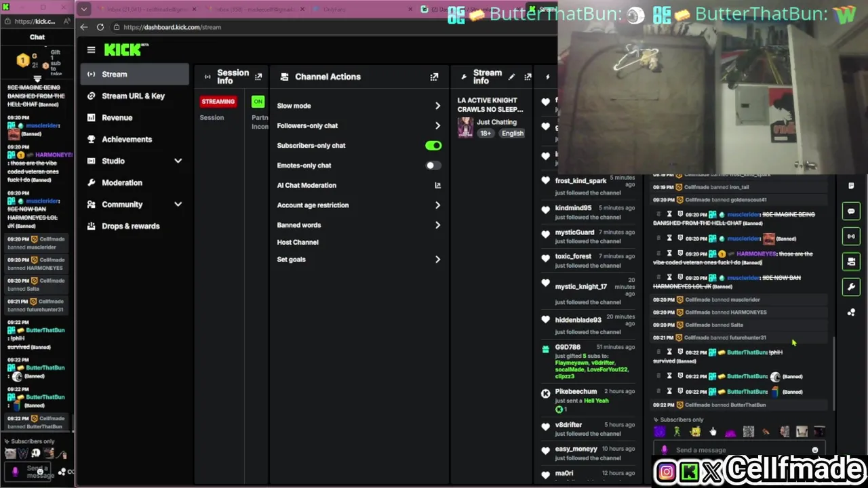
Task: Click the stream title LA ACTIVE KNIGHT CRAWLS
Action: point(490,104)
